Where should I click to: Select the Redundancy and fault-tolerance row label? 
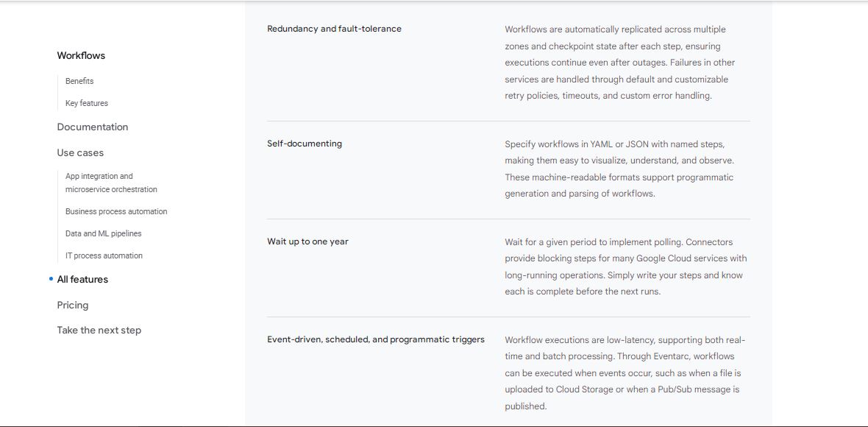click(334, 29)
